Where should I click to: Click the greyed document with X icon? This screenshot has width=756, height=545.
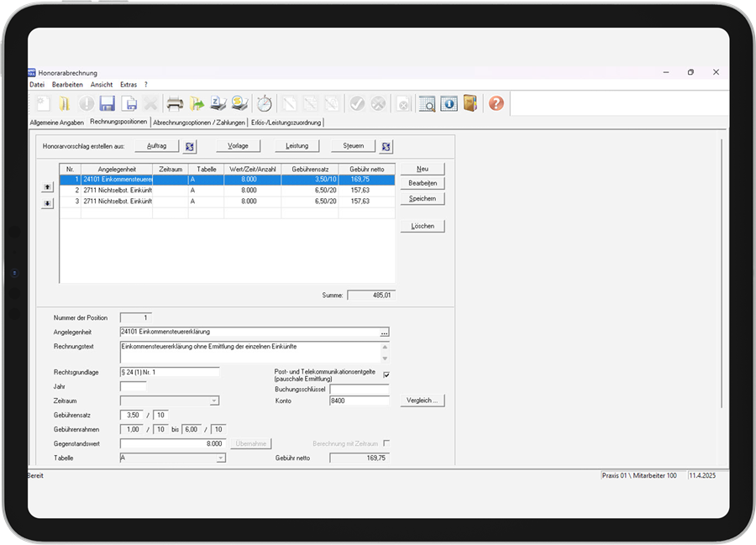pos(403,103)
